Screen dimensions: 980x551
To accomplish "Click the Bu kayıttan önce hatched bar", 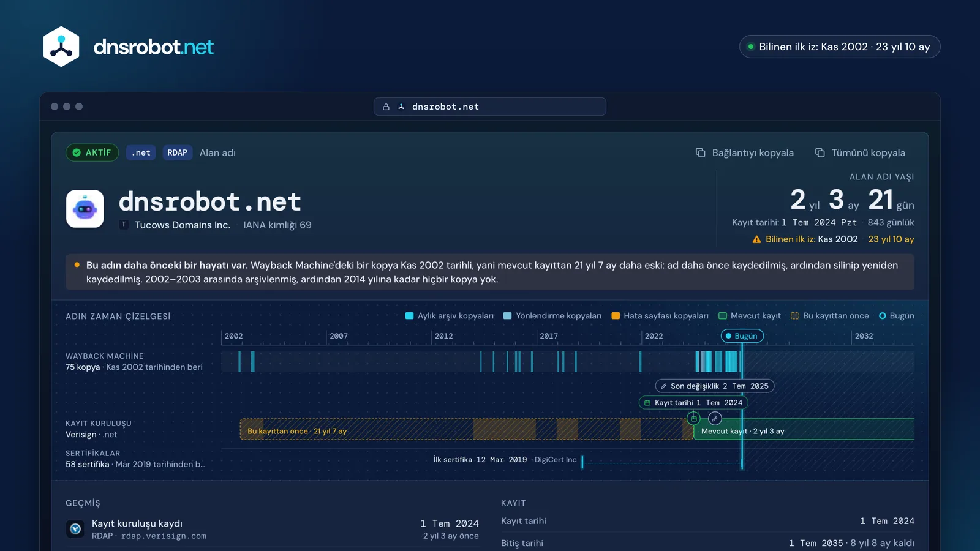I will click(467, 430).
